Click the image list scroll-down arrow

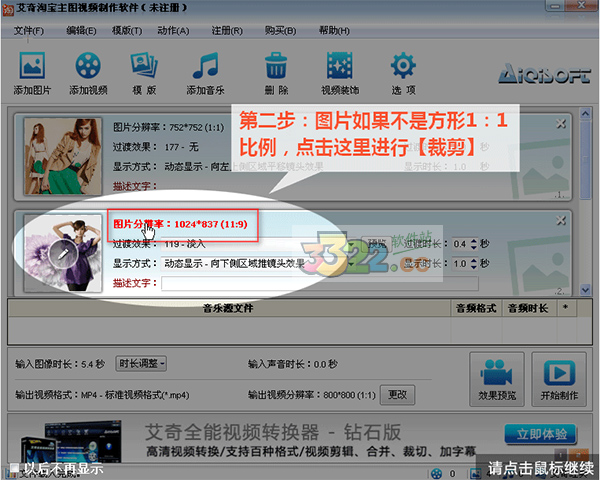pos(585,290)
